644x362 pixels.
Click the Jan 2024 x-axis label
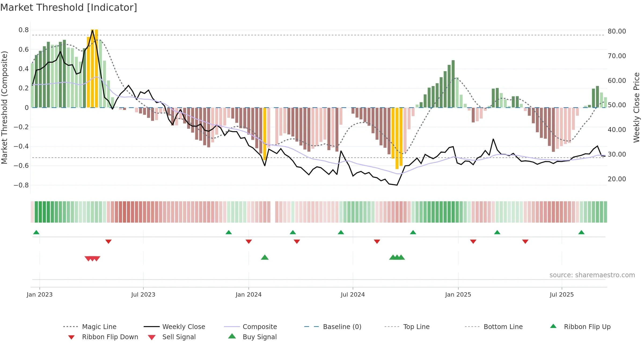point(249,294)
